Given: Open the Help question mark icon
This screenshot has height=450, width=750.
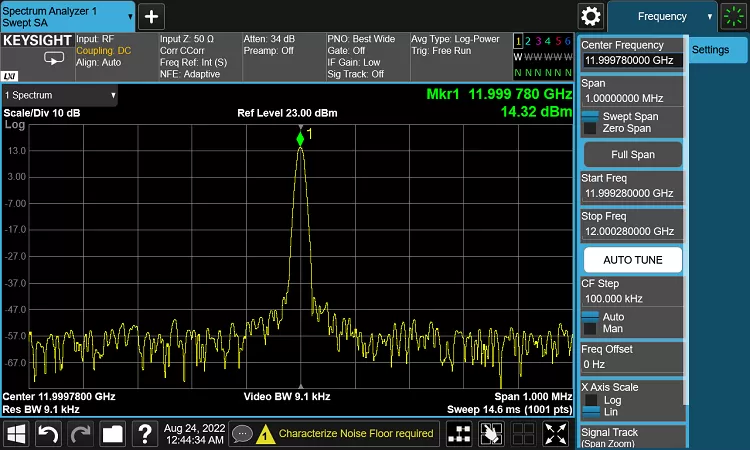Looking at the screenshot, I should 145,433.
